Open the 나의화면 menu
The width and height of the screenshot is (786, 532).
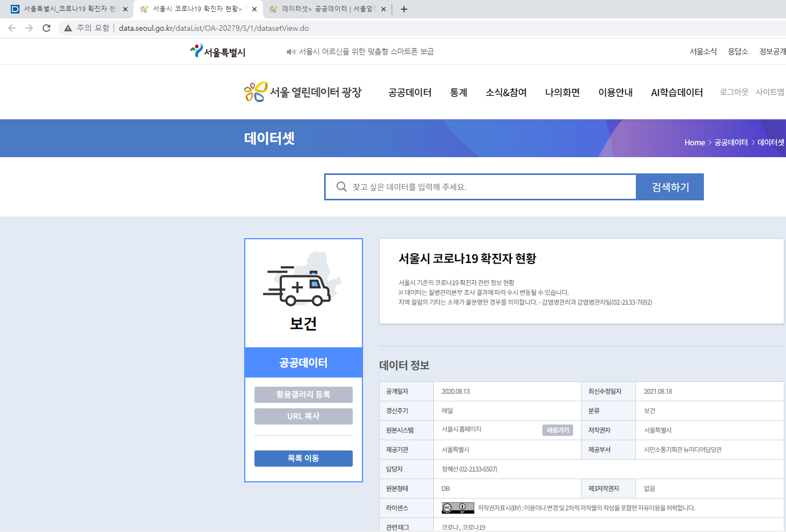pyautogui.click(x=562, y=92)
